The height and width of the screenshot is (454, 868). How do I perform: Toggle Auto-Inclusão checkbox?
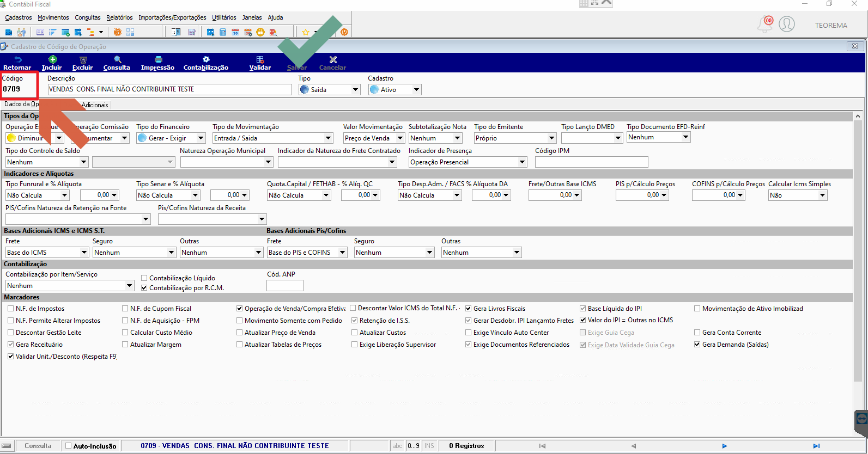(69, 446)
